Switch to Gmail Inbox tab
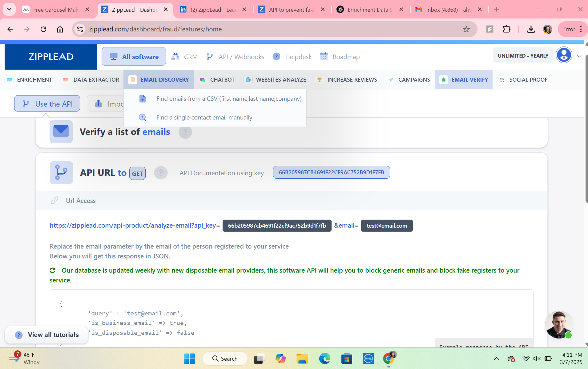 coord(449,10)
